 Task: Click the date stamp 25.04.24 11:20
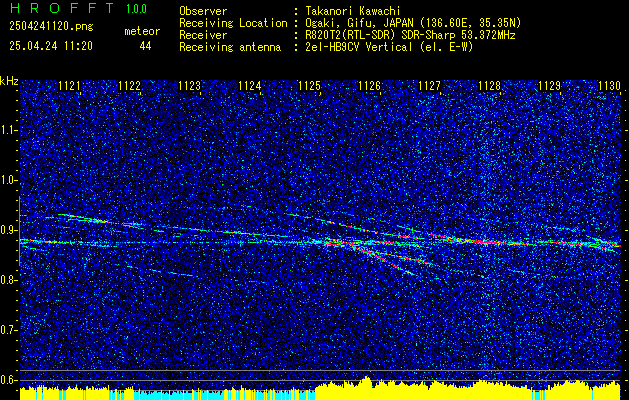point(51,46)
